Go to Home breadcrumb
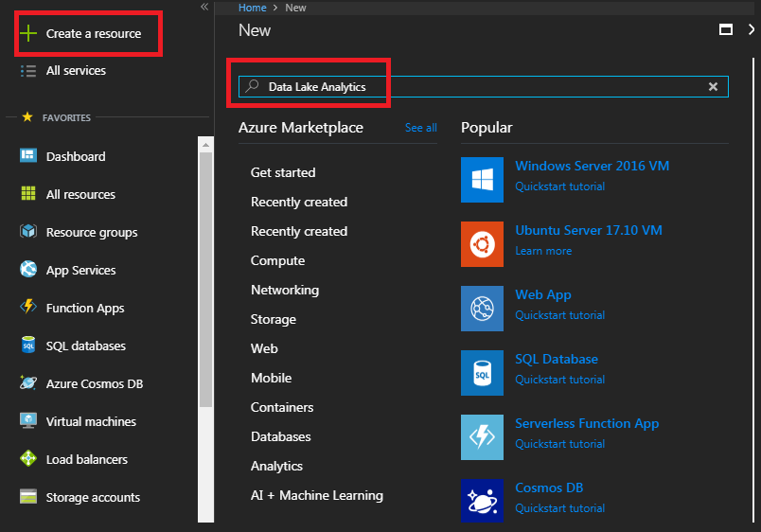 [x=253, y=8]
